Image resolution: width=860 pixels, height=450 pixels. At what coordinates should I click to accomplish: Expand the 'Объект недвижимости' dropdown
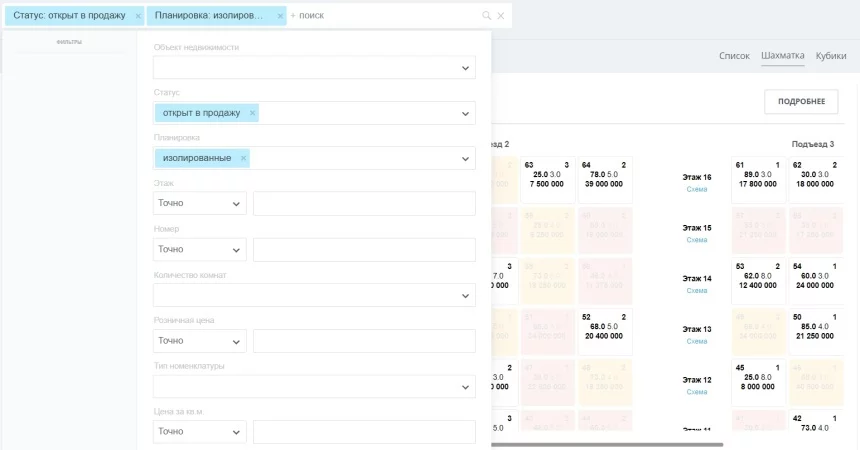[x=314, y=68]
